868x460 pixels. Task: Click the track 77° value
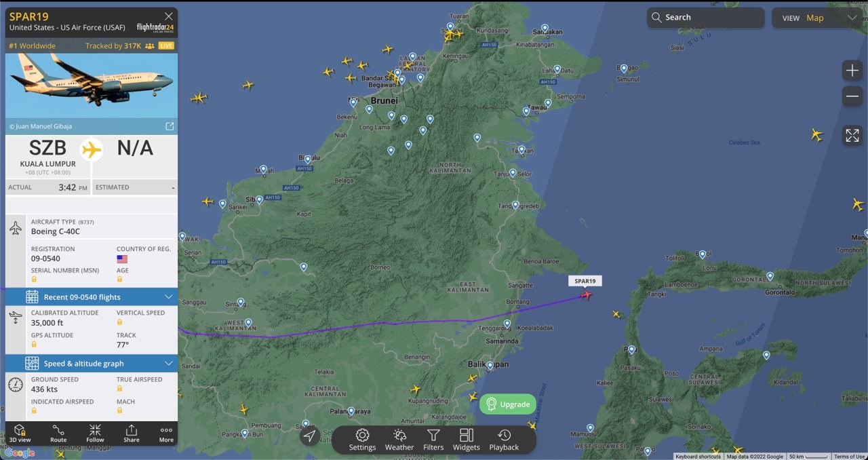[123, 345]
